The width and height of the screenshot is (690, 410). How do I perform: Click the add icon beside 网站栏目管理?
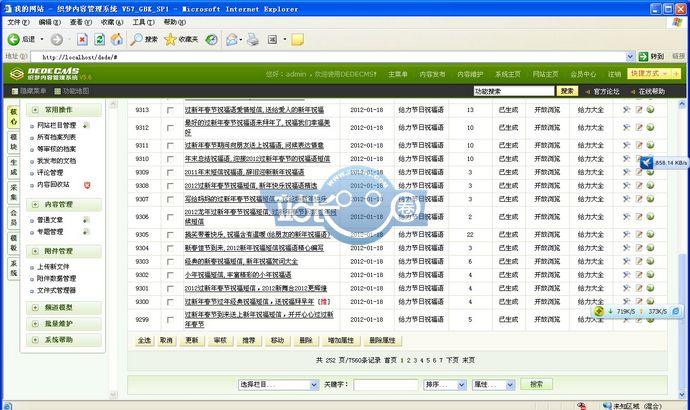click(86, 125)
